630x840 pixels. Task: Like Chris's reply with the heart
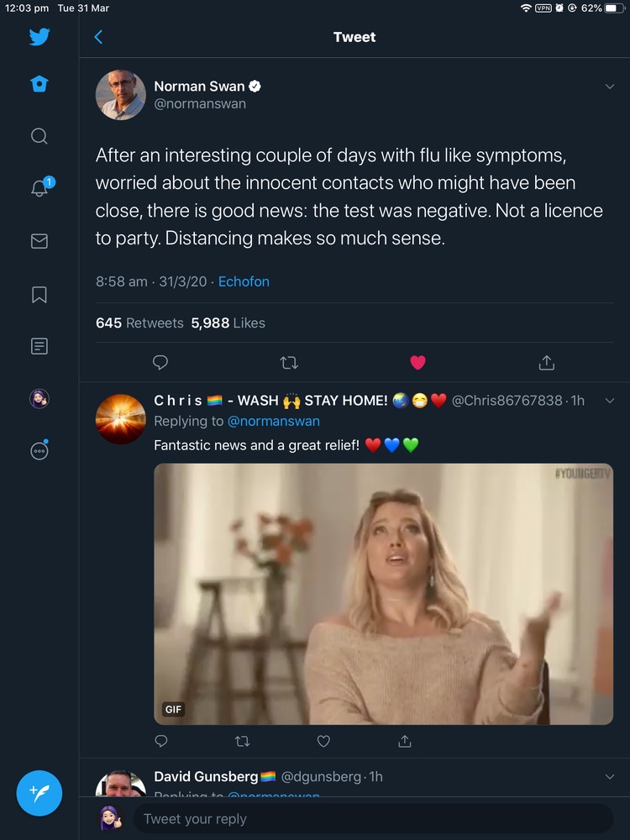[x=323, y=741]
